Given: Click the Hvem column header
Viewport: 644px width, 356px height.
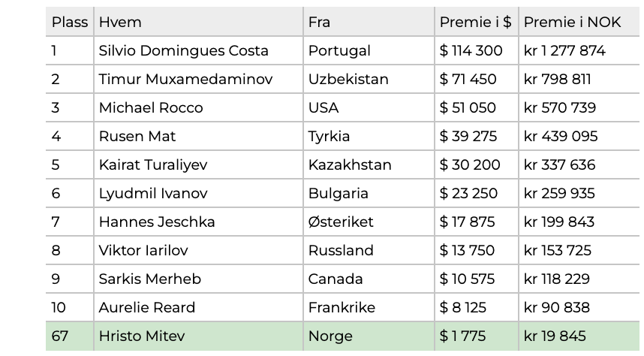Looking at the screenshot, I should pyautogui.click(x=198, y=22).
